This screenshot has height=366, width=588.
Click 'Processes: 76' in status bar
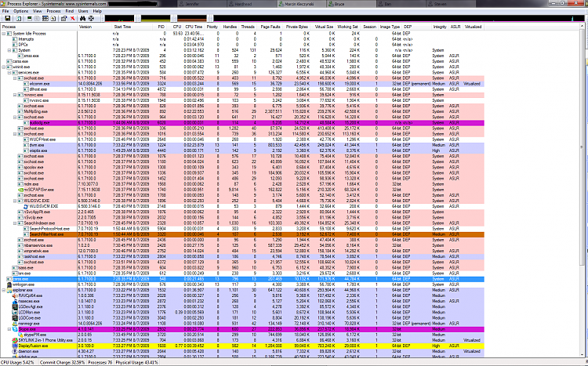[100, 363]
